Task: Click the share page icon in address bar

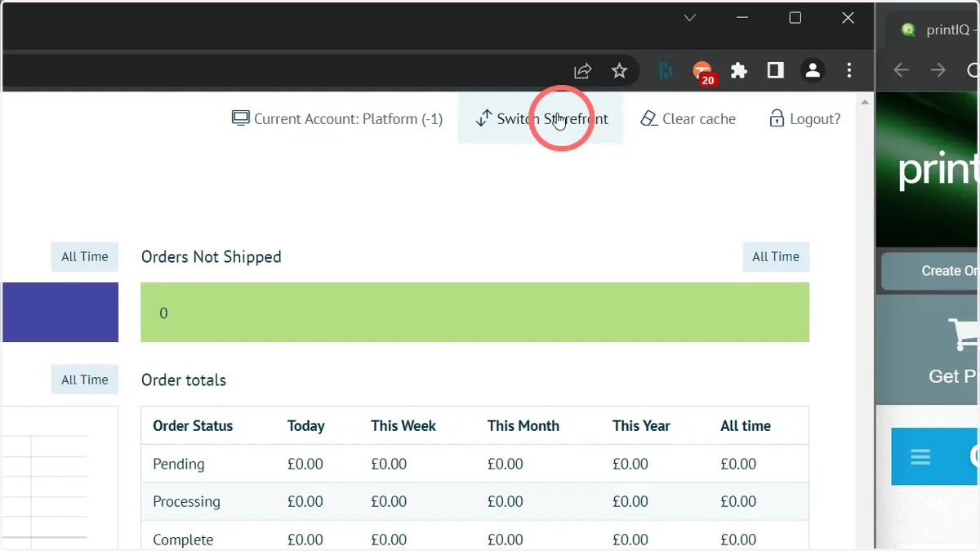Action: click(582, 71)
